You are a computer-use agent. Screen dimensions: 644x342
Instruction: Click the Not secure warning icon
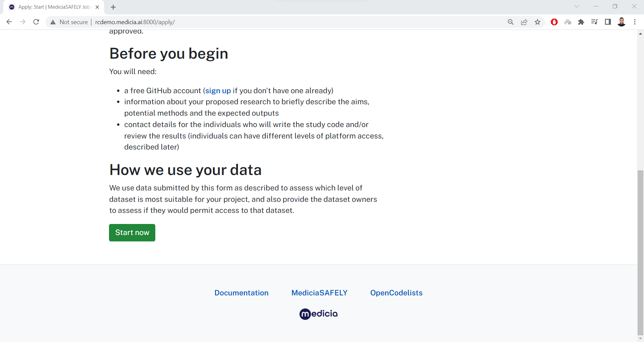coord(53,22)
